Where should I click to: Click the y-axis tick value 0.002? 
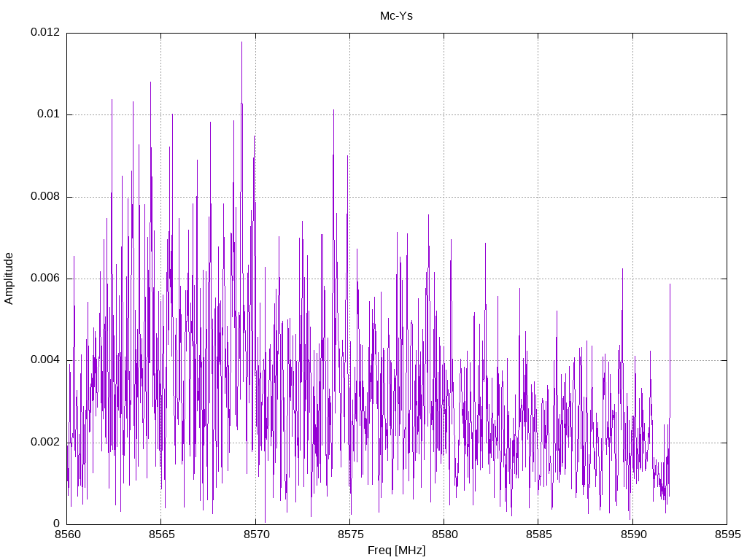click(45, 443)
